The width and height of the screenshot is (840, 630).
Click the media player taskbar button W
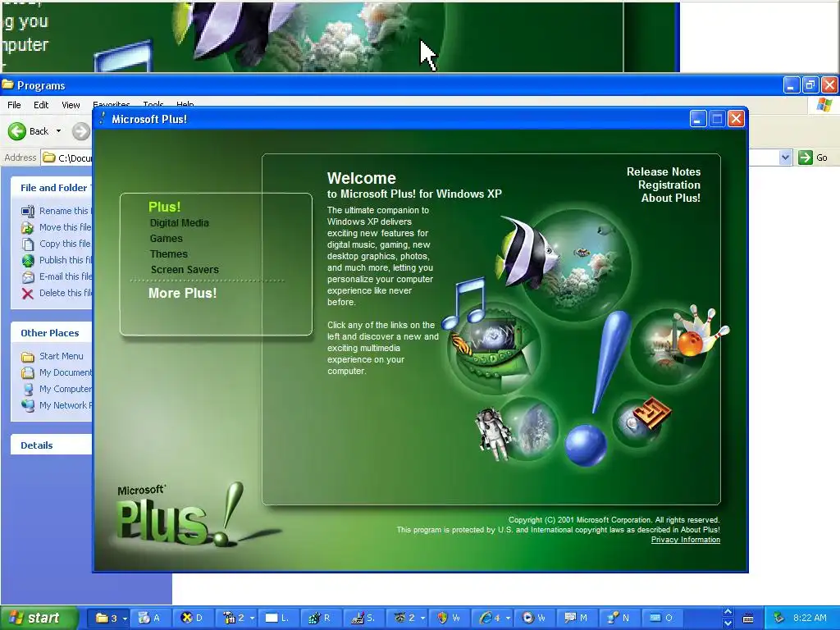[535, 619]
